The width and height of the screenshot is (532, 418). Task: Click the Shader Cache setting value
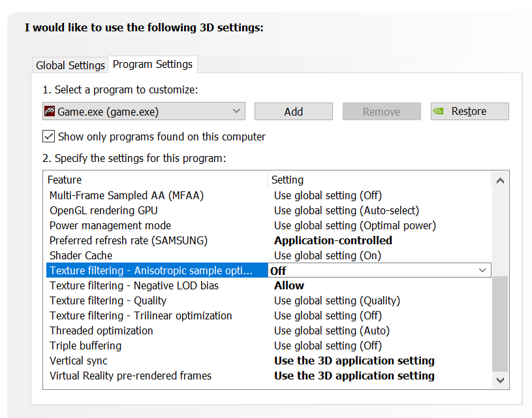[x=328, y=255]
